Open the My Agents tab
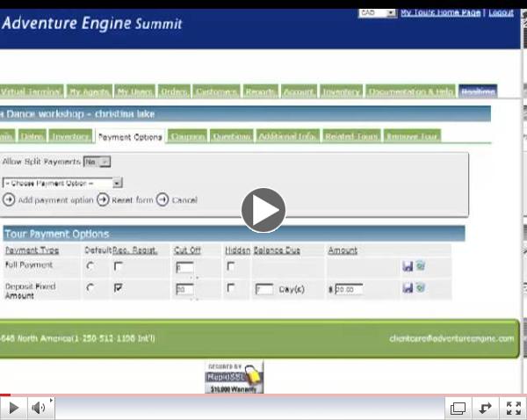Image resolution: width=527 pixels, height=420 pixels. (x=90, y=91)
